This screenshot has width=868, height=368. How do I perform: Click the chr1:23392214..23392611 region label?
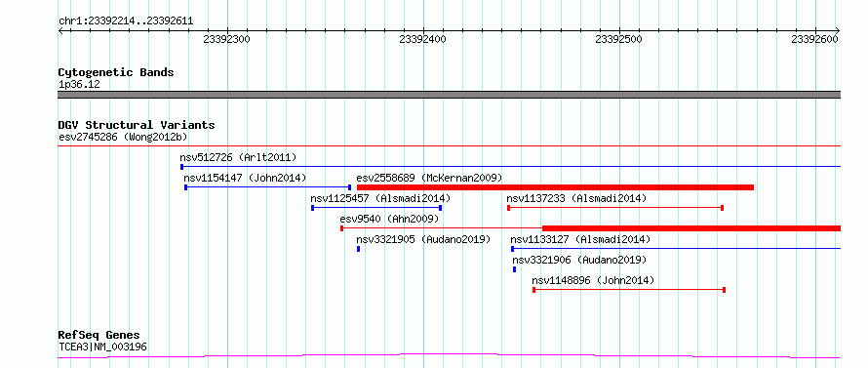pos(126,21)
